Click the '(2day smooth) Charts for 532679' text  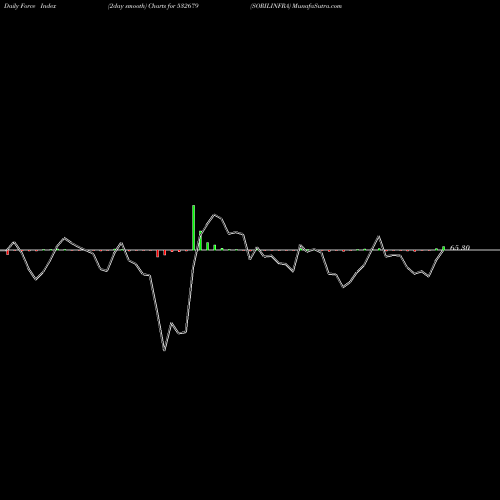click(153, 6)
